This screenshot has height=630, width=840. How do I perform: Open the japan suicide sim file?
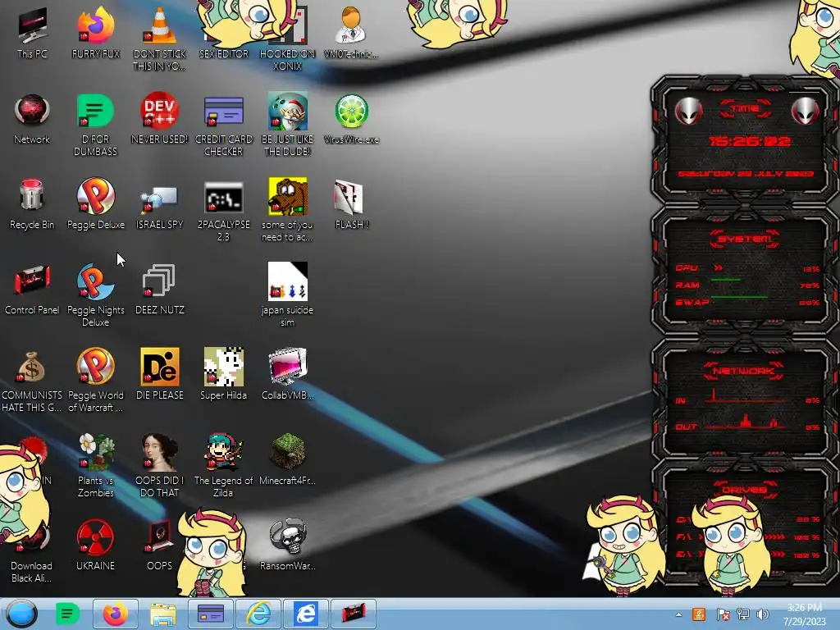287,294
